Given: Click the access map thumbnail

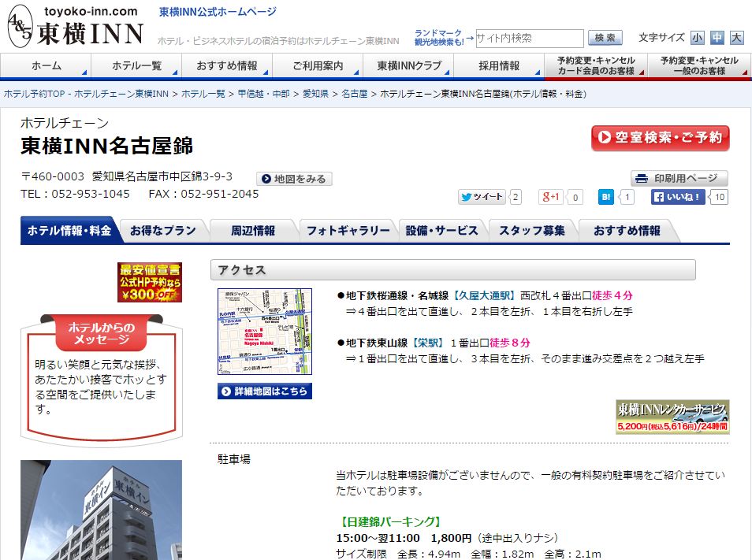Looking at the screenshot, I should pyautogui.click(x=265, y=332).
